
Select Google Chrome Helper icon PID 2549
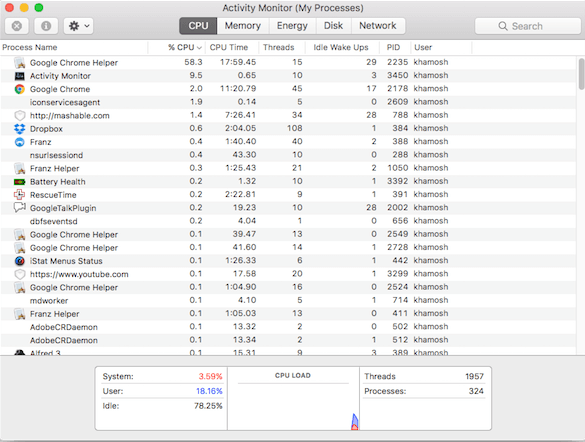[x=19, y=235]
